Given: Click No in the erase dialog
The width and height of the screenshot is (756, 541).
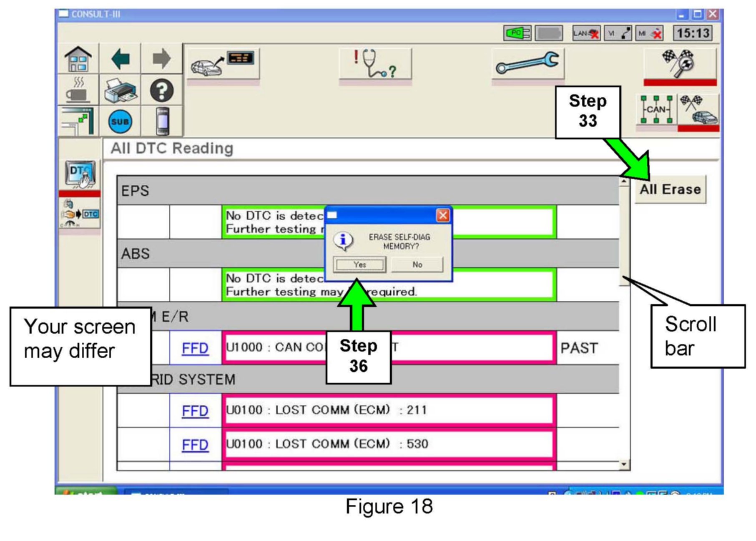Looking at the screenshot, I should coord(417,264).
